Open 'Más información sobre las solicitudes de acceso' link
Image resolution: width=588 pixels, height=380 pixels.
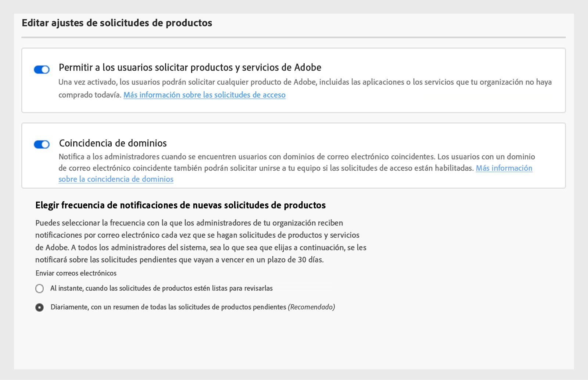(204, 95)
